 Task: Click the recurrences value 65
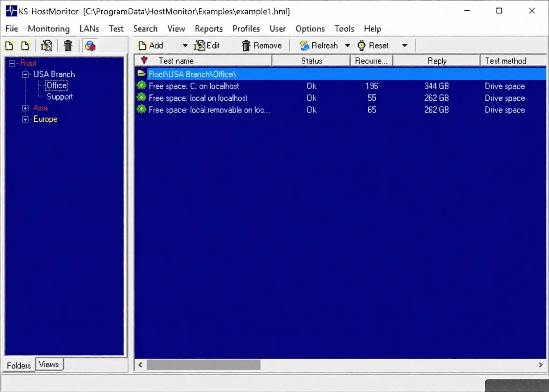(x=372, y=110)
